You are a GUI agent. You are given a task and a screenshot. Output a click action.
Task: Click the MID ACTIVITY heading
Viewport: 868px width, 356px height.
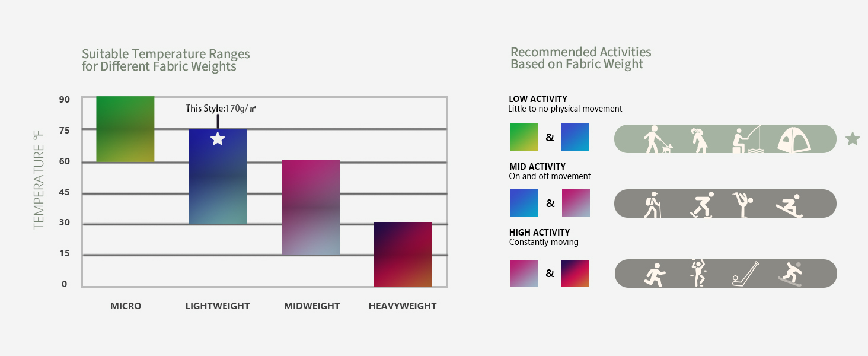[x=537, y=167]
